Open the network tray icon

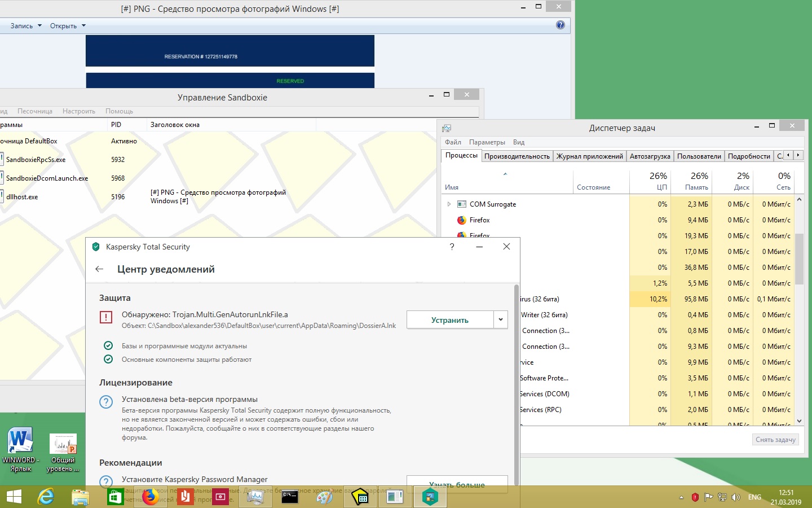point(722,497)
